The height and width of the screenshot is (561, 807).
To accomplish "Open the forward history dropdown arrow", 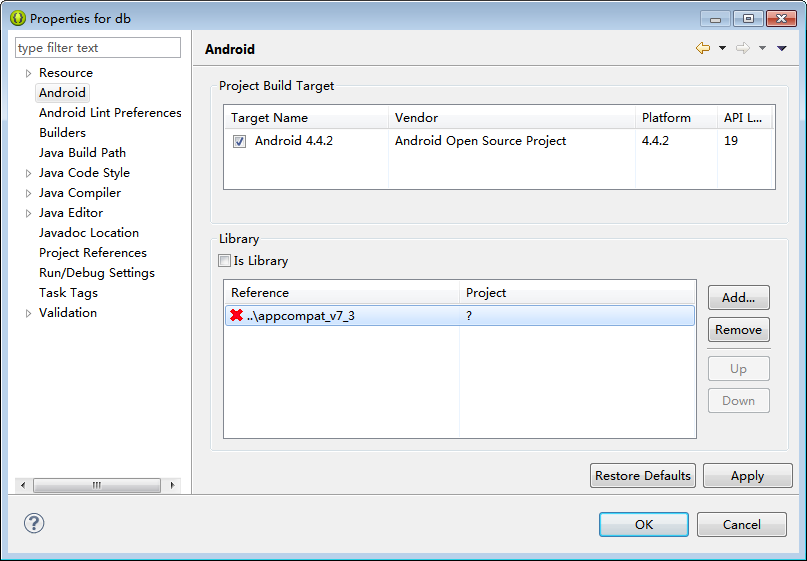I will pyautogui.click(x=762, y=48).
